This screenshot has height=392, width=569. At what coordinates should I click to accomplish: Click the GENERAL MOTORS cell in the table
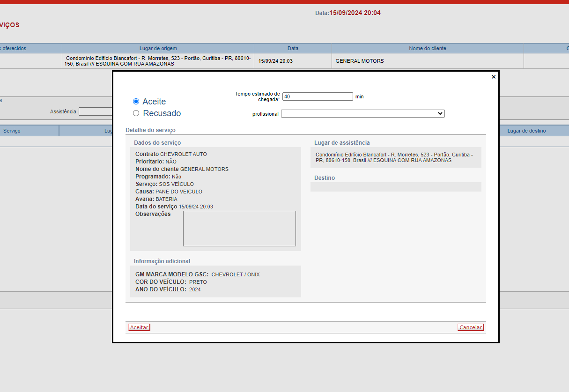359,61
